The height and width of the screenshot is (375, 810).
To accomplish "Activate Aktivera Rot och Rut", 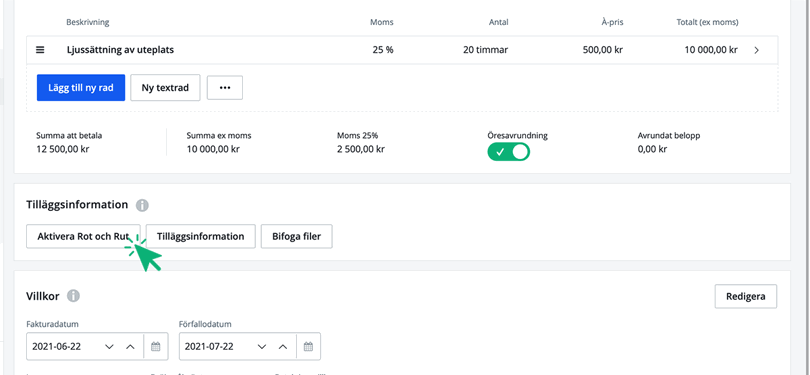I will pos(83,237).
